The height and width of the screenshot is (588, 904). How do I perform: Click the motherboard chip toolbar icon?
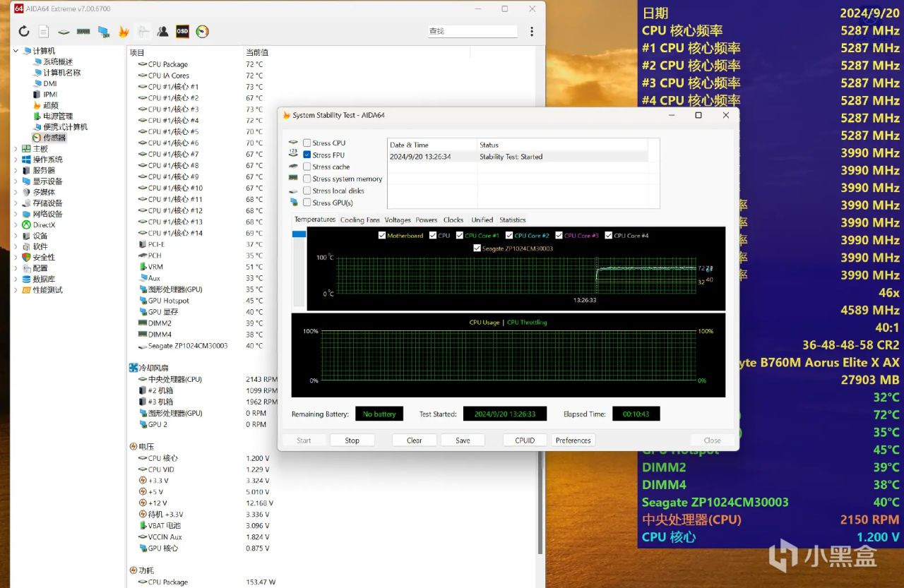(64, 31)
